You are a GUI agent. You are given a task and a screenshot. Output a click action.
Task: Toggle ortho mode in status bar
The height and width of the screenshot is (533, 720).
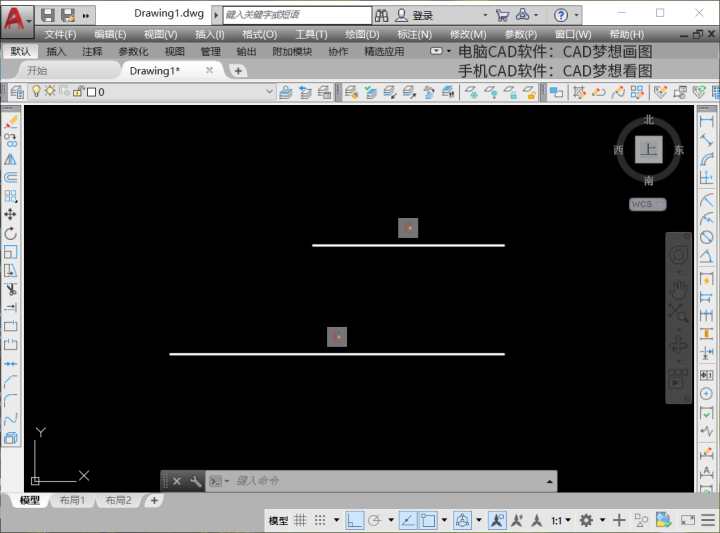click(354, 520)
